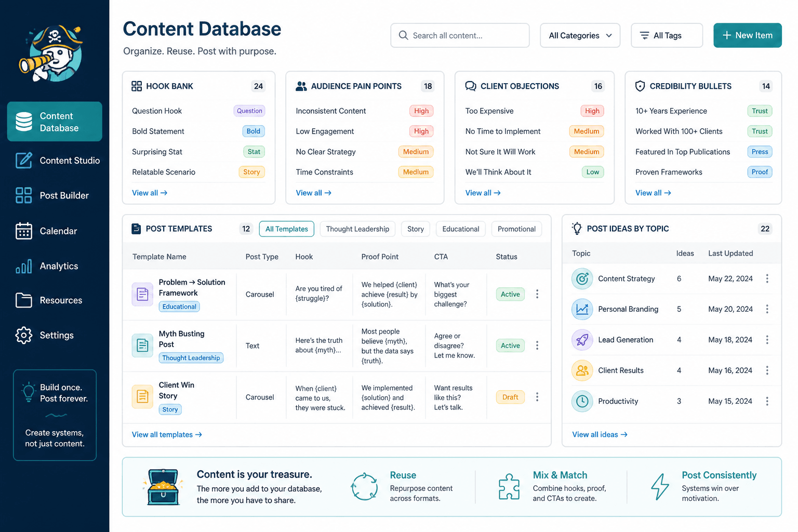Open options menu for Personal Branding topic

[x=767, y=309]
